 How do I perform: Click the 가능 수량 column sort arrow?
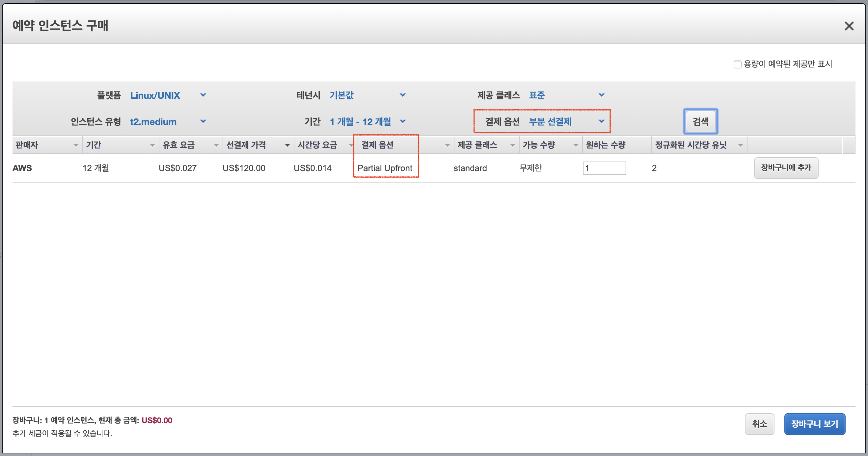576,145
